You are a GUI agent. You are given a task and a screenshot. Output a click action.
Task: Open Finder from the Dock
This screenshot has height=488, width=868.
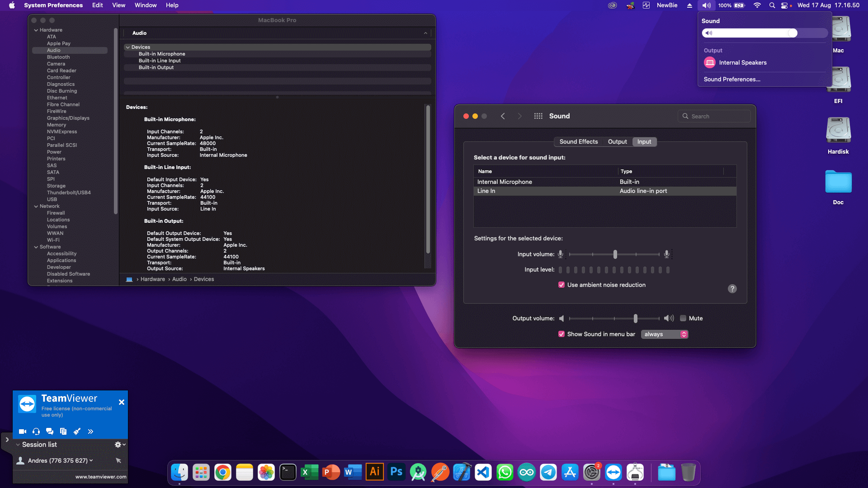tap(179, 473)
